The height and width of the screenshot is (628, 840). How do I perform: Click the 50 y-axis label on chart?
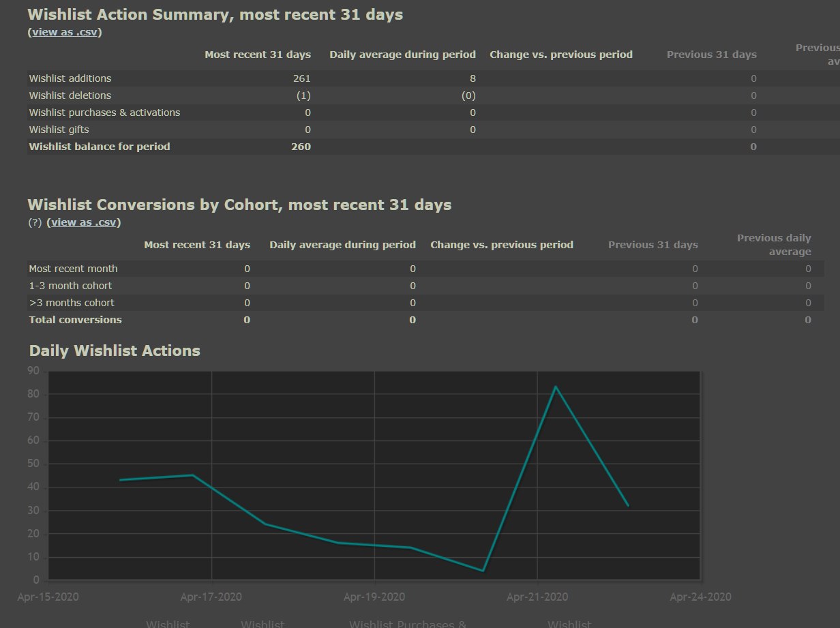click(33, 464)
